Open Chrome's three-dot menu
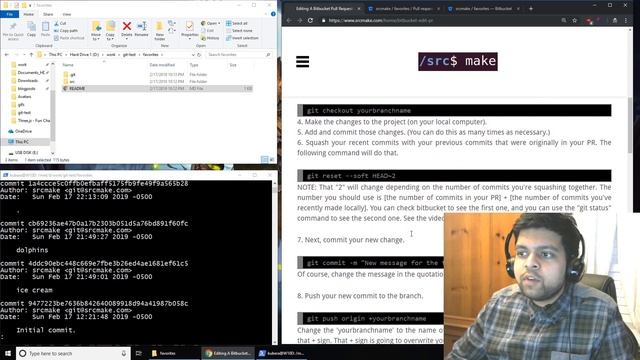 626,20
